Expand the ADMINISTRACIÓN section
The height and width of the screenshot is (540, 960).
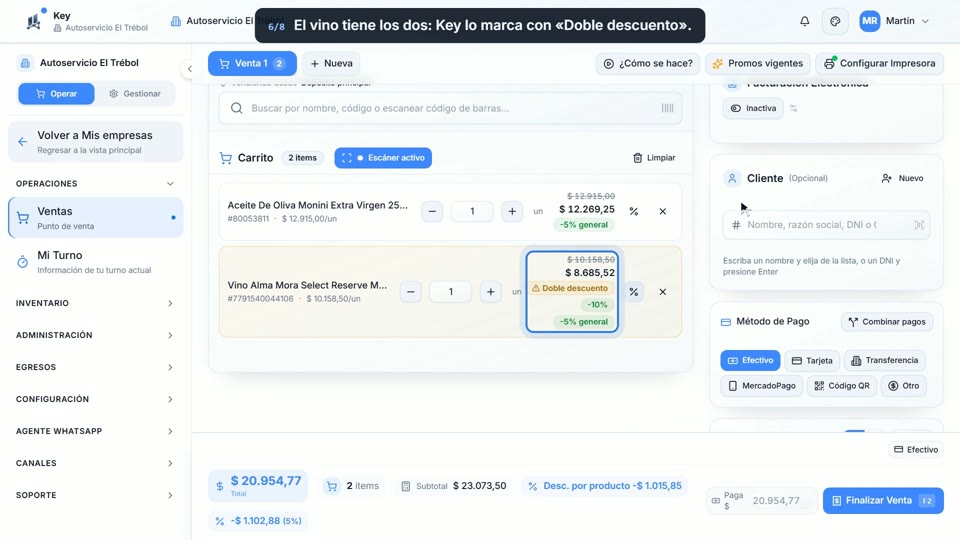tap(96, 335)
